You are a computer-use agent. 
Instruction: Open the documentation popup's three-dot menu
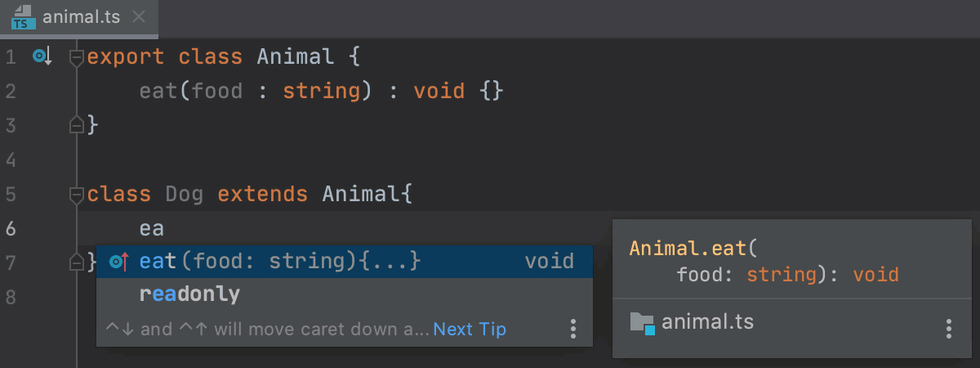pyautogui.click(x=948, y=329)
